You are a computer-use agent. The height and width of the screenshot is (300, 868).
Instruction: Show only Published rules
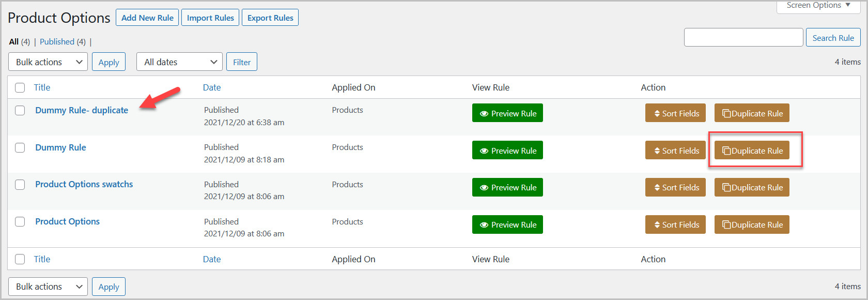(x=57, y=42)
